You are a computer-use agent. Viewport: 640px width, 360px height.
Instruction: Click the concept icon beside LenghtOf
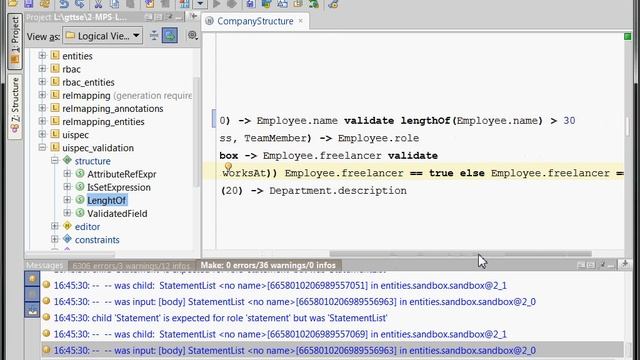[80, 200]
